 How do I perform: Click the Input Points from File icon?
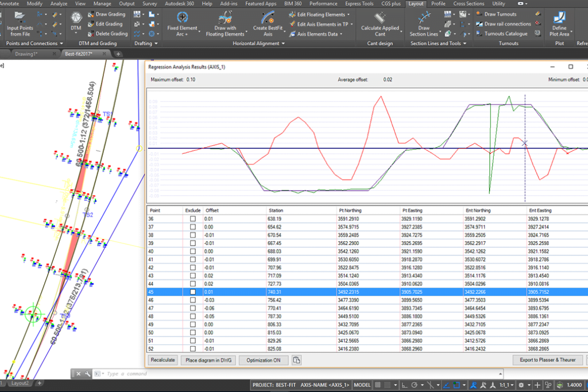(x=20, y=17)
